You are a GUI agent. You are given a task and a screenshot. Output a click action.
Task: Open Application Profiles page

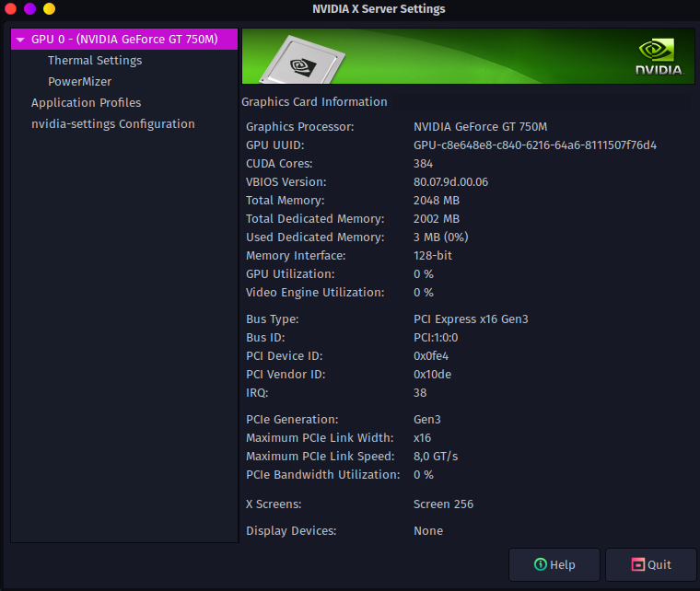coord(87,102)
